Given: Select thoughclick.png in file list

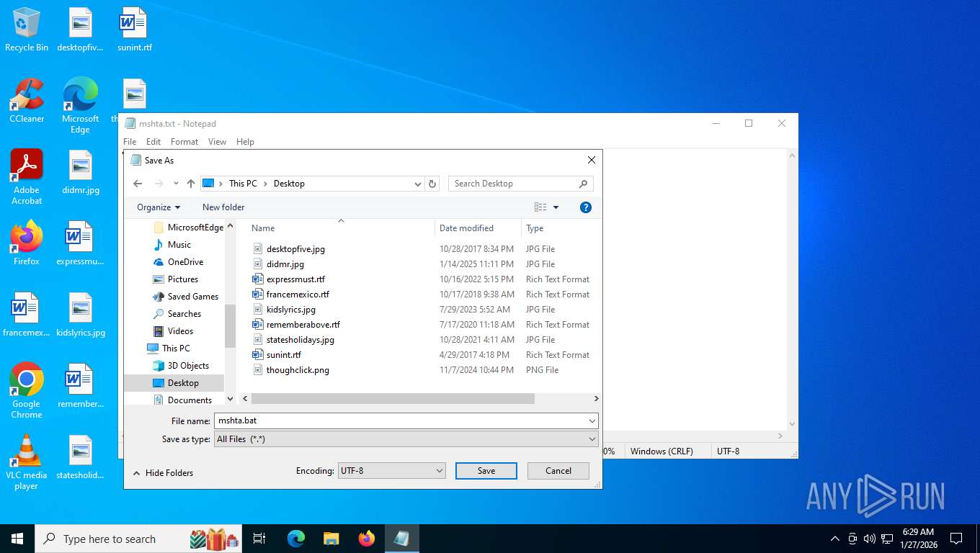Looking at the screenshot, I should tap(298, 370).
